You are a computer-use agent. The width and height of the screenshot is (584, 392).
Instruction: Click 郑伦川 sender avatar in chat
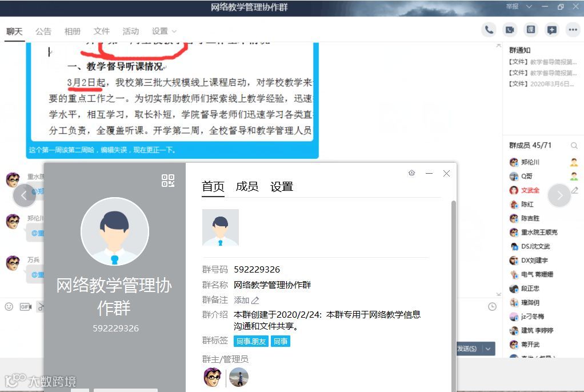pyautogui.click(x=13, y=221)
